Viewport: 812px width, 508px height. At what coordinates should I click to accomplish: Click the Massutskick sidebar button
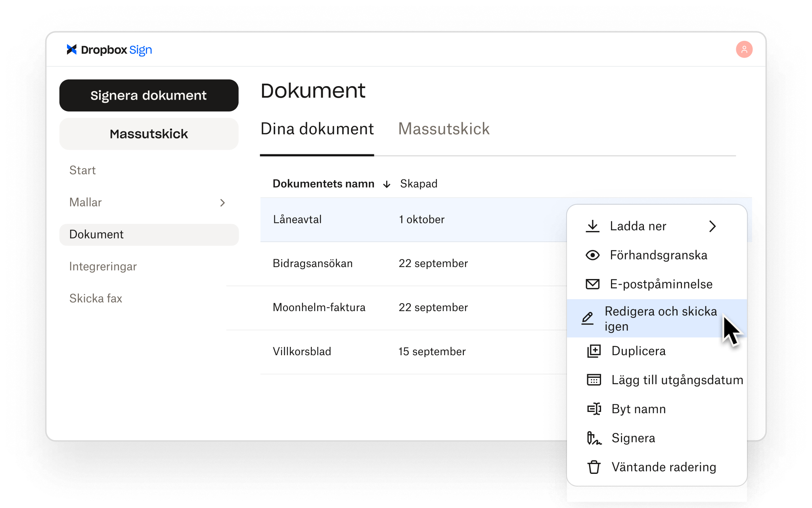149,134
